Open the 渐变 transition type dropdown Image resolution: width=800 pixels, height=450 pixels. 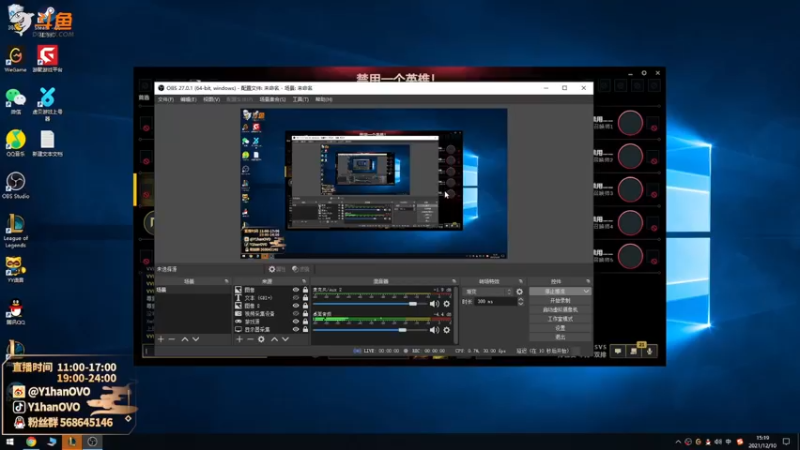[x=487, y=292]
